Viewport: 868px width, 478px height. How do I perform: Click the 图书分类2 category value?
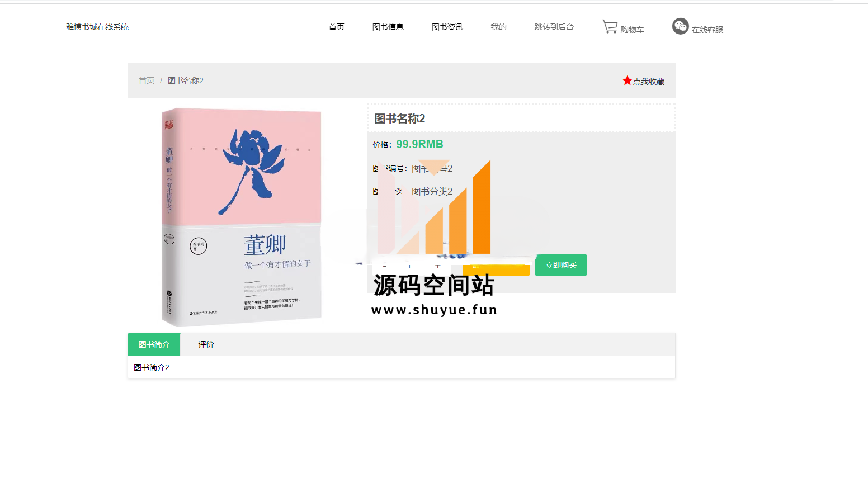432,191
